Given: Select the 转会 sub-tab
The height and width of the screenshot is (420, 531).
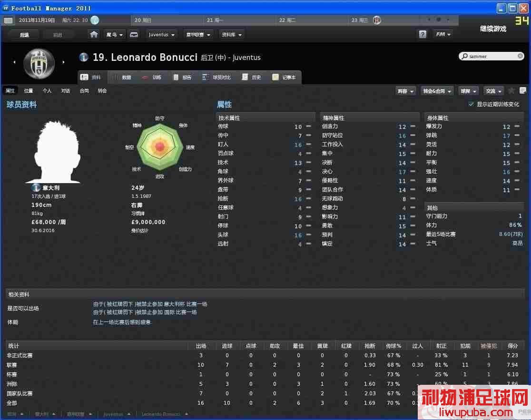Looking at the screenshot, I should [102, 91].
